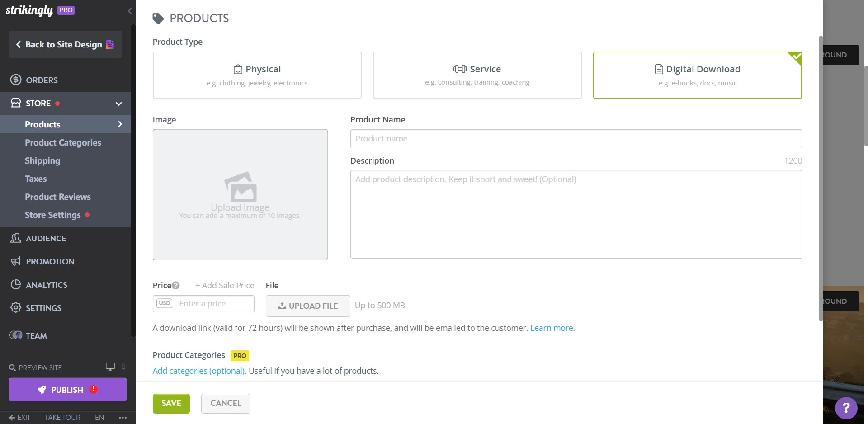Image resolution: width=868 pixels, height=424 pixels.
Task: Open the Promotion section
Action: coord(49,261)
